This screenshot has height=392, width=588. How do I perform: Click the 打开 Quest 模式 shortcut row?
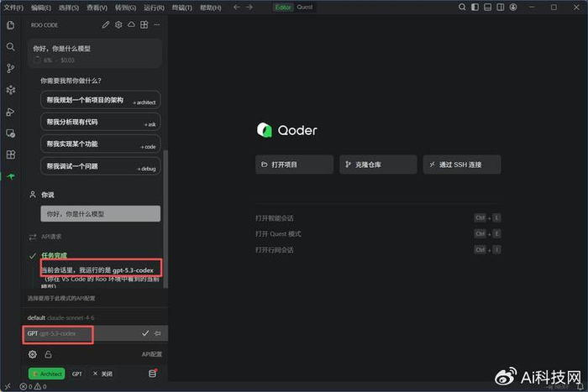pos(378,234)
